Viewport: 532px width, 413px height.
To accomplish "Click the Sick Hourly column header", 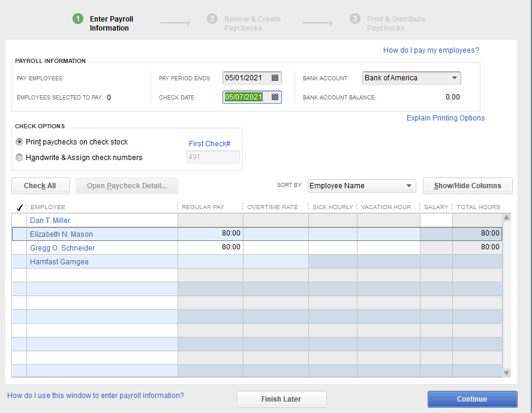I will 332,207.
